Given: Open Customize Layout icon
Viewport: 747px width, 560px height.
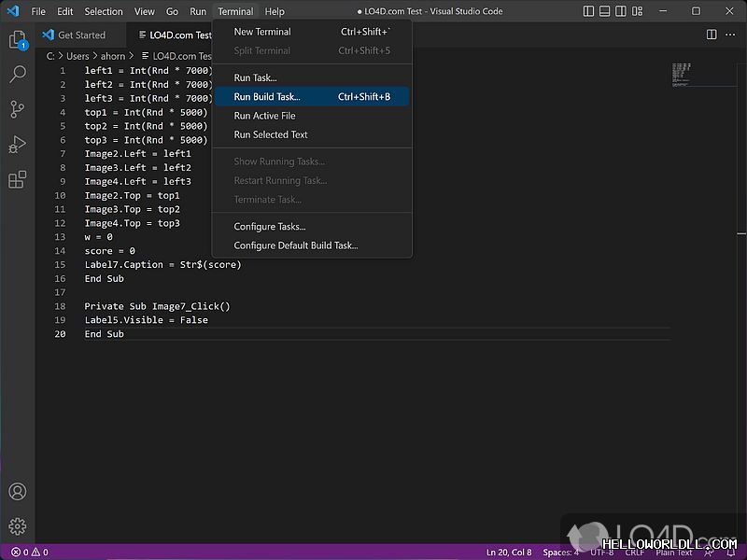Looking at the screenshot, I should (x=637, y=11).
